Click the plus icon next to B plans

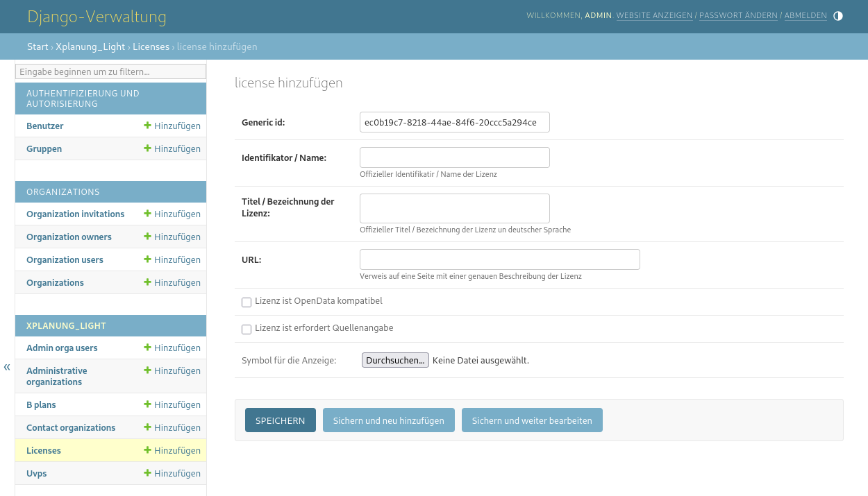coord(147,404)
